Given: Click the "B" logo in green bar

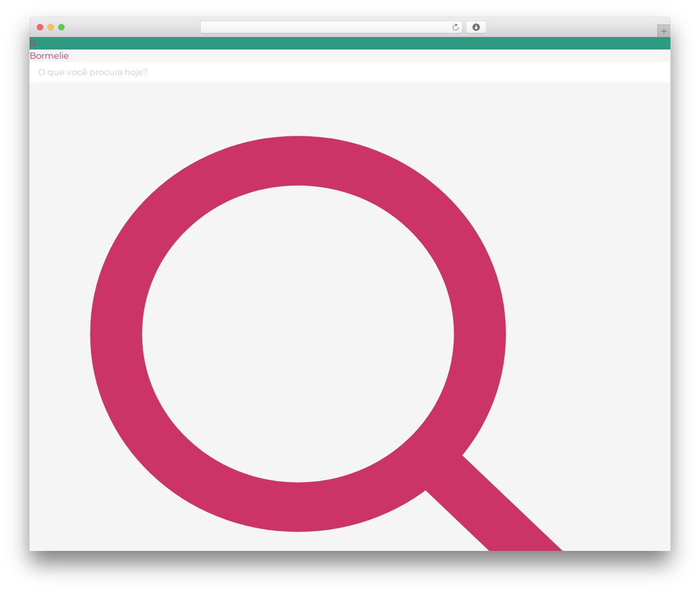Looking at the screenshot, I should tap(33, 43).
